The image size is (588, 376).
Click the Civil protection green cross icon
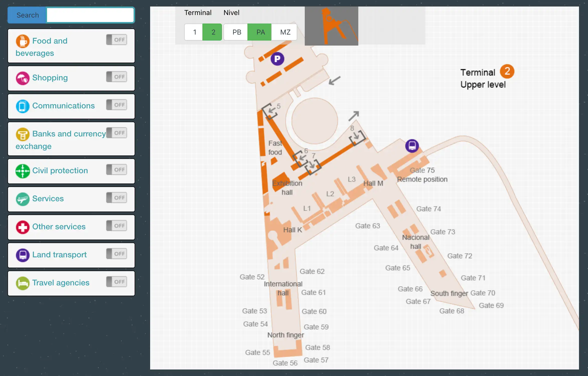pos(22,171)
